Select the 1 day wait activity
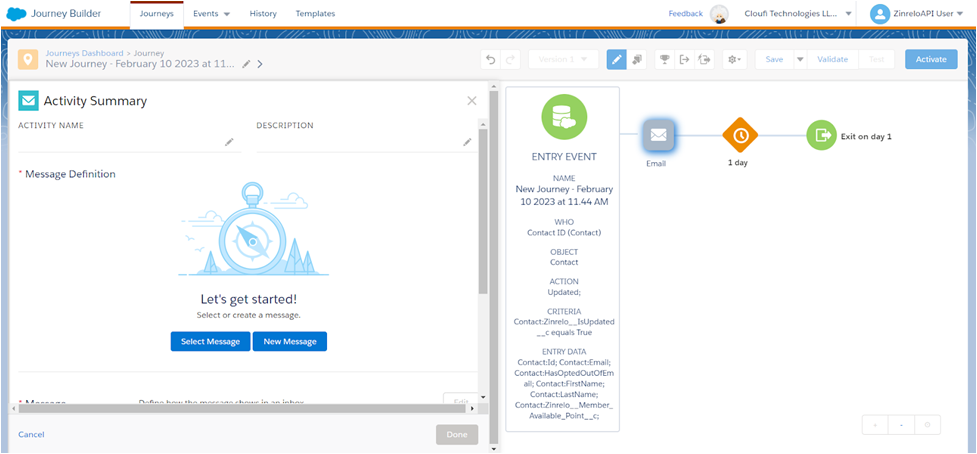This screenshot has height=454, width=977. tap(740, 135)
